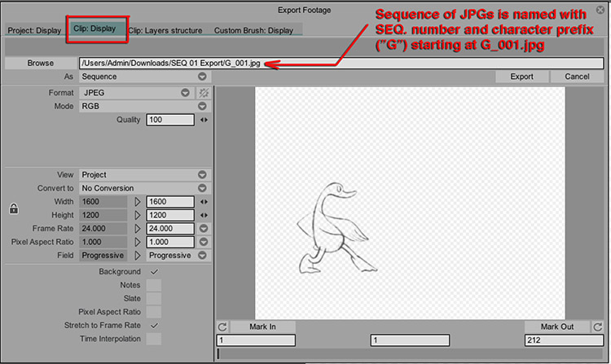Enable the Time Interpolation checkbox
Viewport: 611px width, 364px height.
click(154, 339)
